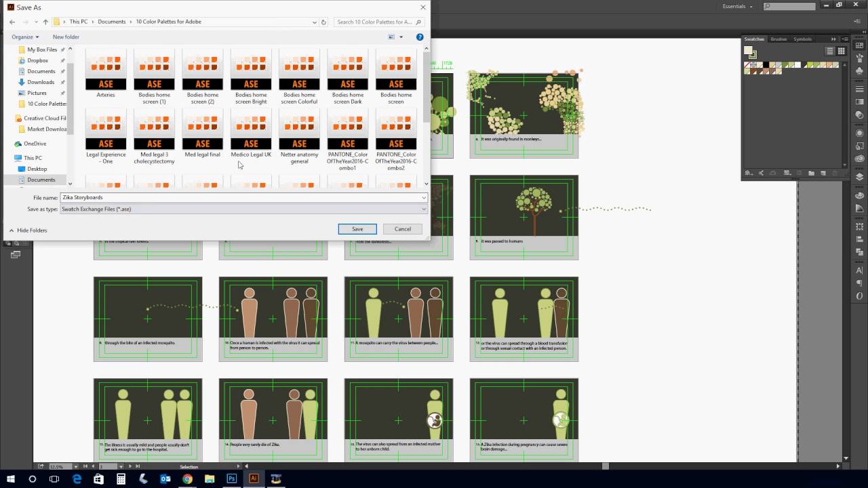Open the view options dropdown arrow
This screenshot has height=488, width=868.
(401, 37)
